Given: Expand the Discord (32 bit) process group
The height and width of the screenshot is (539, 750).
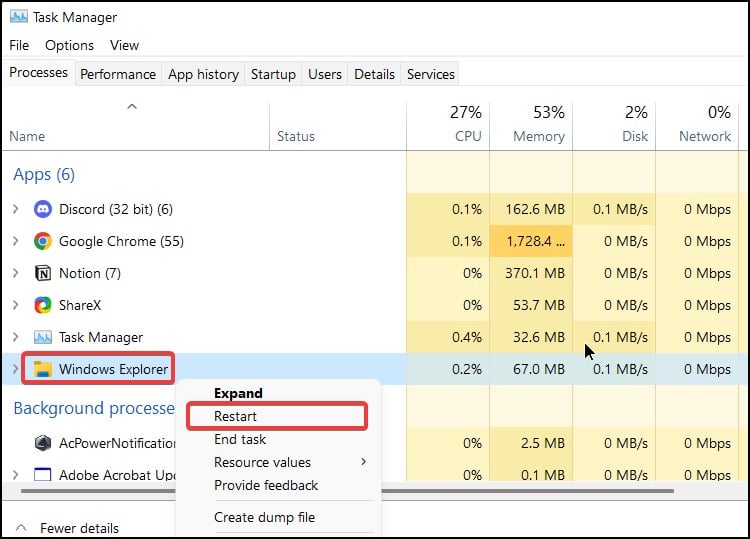Looking at the screenshot, I should (15, 209).
